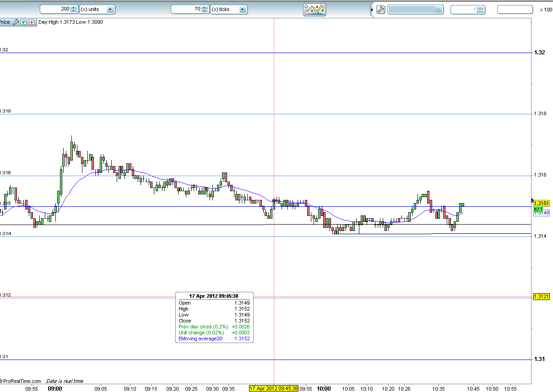Open the wrench settings in top-right toolbar
Screen dimensions: 553x392
[380, 9]
